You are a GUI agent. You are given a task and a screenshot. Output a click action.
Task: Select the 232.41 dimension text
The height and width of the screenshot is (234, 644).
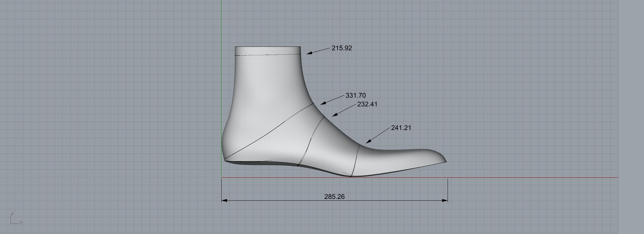coord(367,104)
